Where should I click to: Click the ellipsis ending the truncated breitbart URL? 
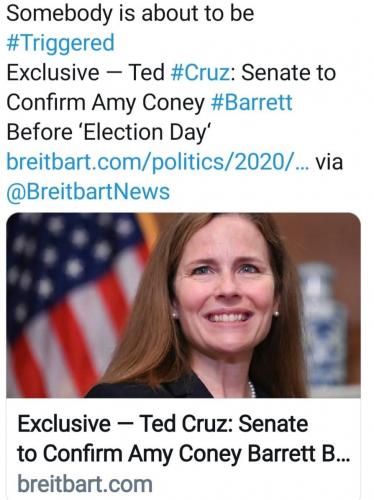(302, 166)
